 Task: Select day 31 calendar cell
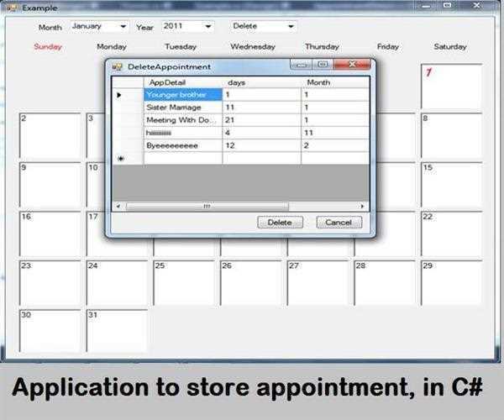pyautogui.click(x=117, y=331)
